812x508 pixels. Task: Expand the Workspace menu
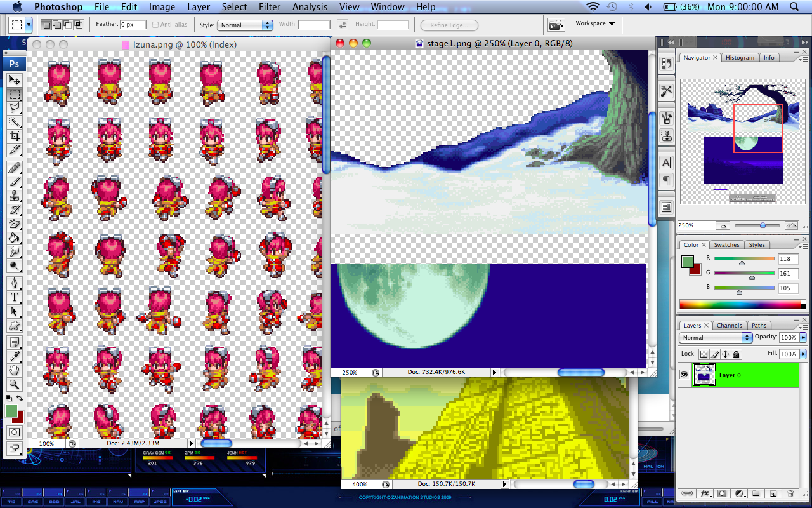click(595, 23)
